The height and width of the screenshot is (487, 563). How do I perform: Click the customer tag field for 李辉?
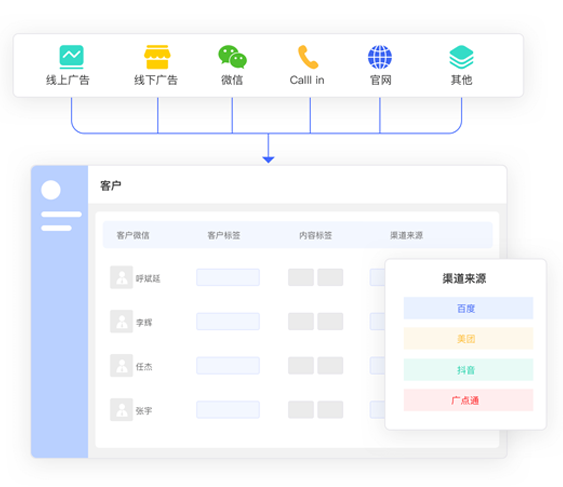click(x=228, y=321)
